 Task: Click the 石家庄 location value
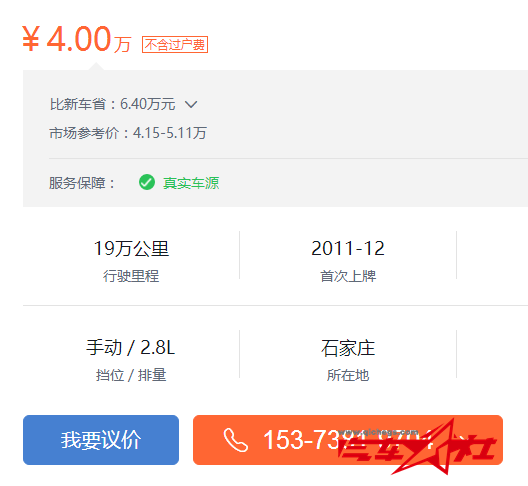pos(348,348)
